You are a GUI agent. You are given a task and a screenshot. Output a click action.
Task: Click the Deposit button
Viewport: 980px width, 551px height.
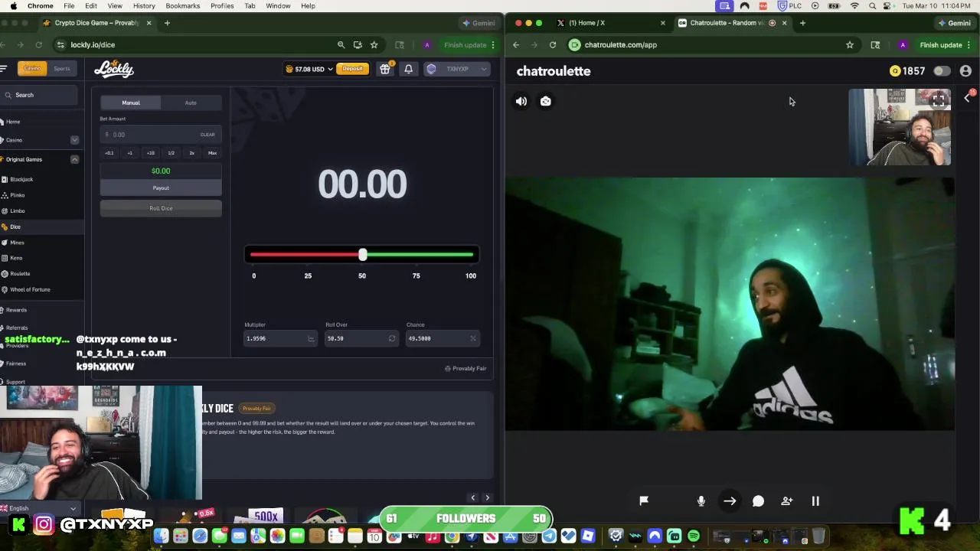352,69
